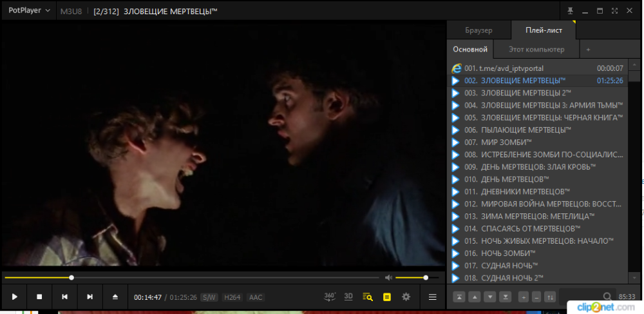Select 010. ДЕНЬ МЕРТВЕЦОВ
The image size is (644, 314).
[x=537, y=179]
